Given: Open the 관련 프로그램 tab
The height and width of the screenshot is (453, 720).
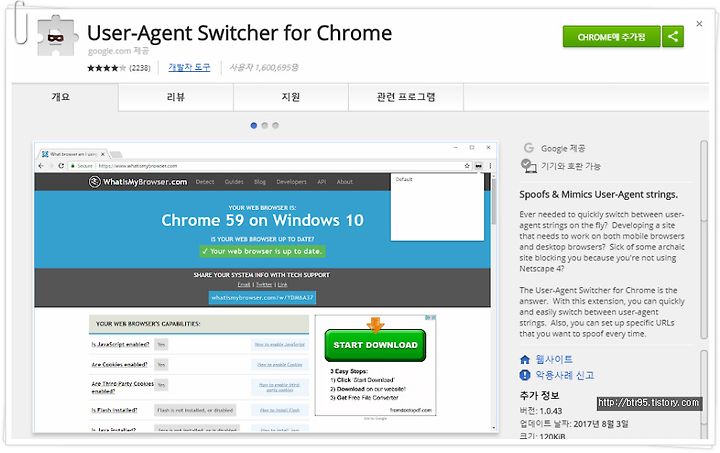Looking at the screenshot, I should 406,97.
